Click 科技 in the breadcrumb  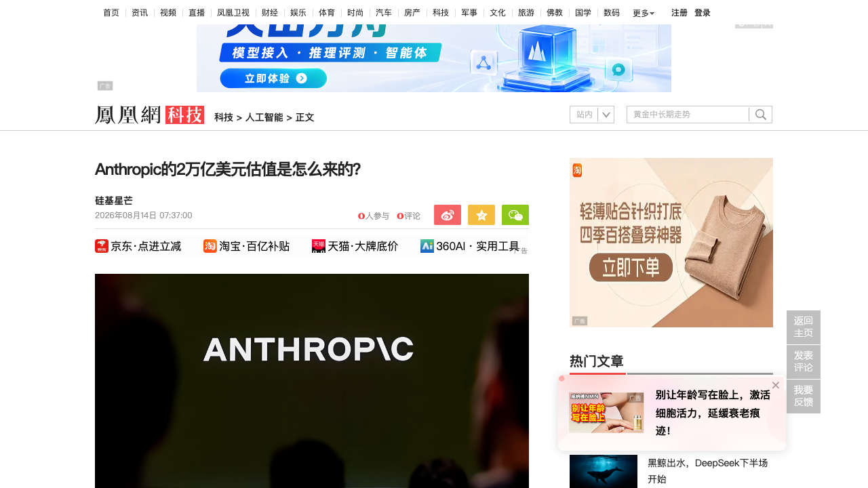coord(224,117)
